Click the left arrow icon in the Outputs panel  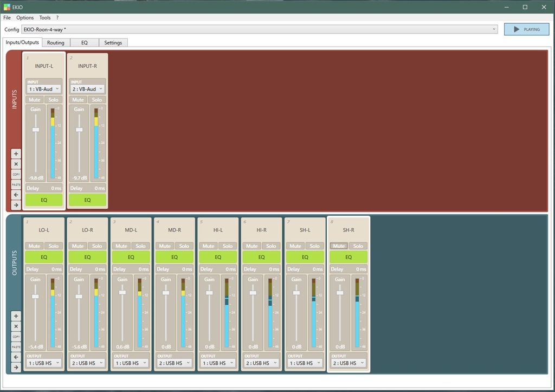(16, 357)
